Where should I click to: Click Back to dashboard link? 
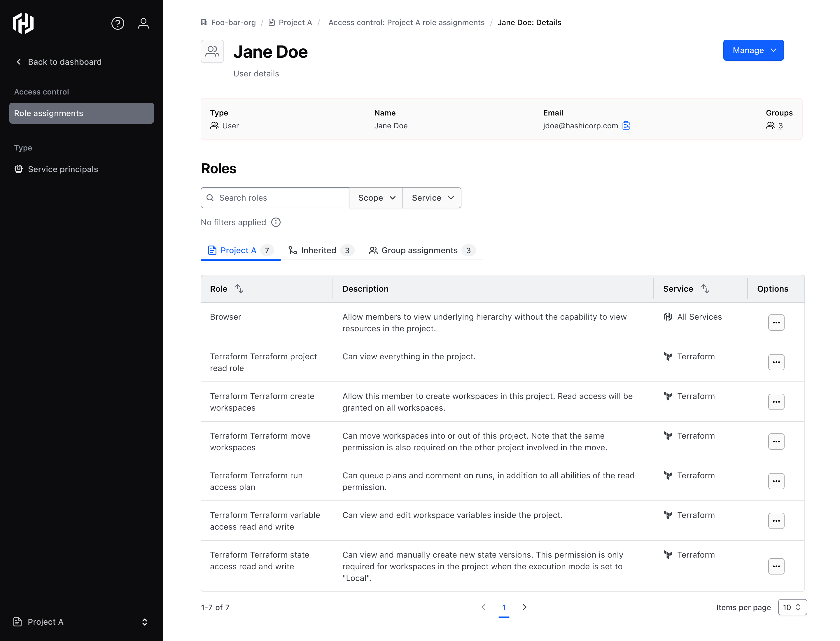[58, 62]
